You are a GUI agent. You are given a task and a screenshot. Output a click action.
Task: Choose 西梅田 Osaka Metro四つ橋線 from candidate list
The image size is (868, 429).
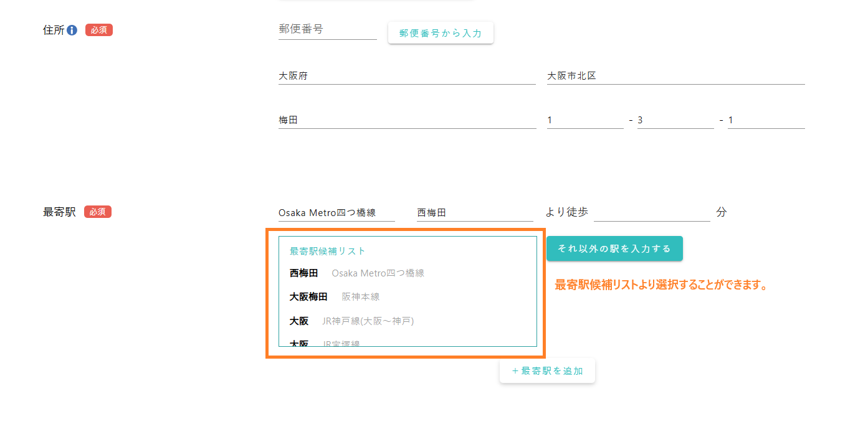pos(356,273)
